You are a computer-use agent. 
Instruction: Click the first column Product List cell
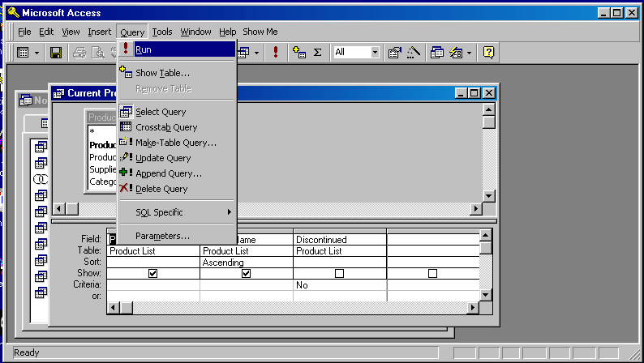tap(153, 251)
